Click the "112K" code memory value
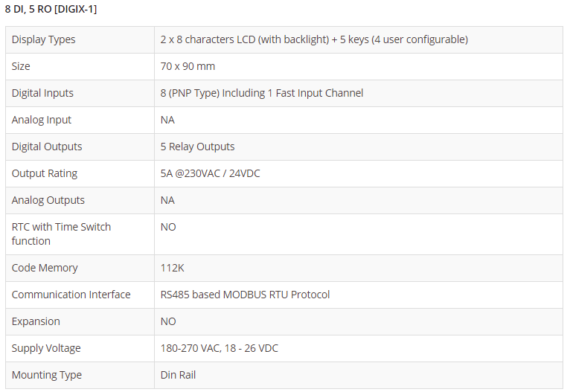The width and height of the screenshot is (570, 392). [x=172, y=268]
